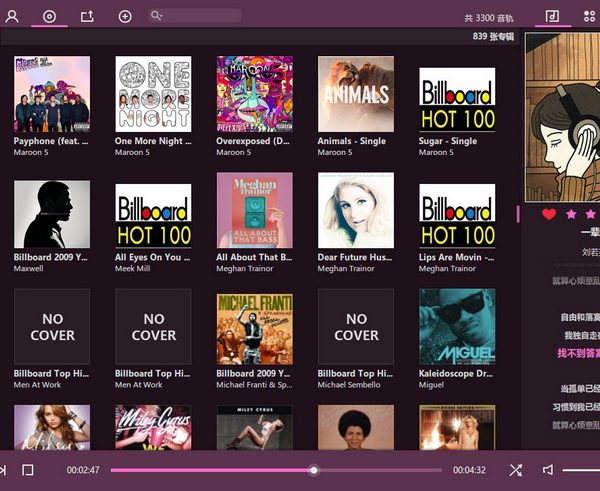The height and width of the screenshot is (491, 600).
Task: Open the One More Night album cover
Action: [153, 94]
